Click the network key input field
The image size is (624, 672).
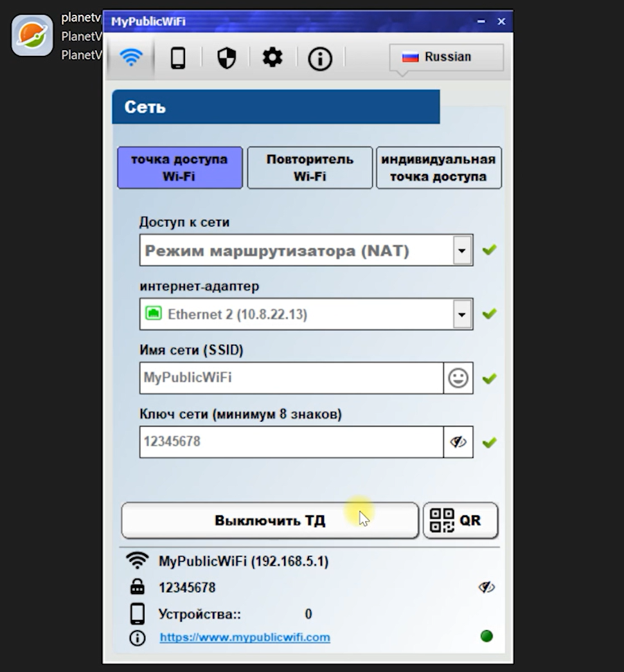290,442
